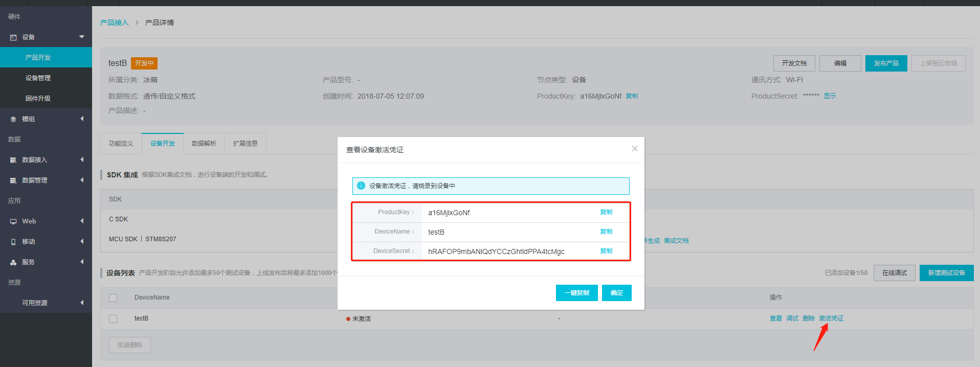Click the Web monitor icon
The height and width of the screenshot is (367, 980).
click(x=13, y=221)
